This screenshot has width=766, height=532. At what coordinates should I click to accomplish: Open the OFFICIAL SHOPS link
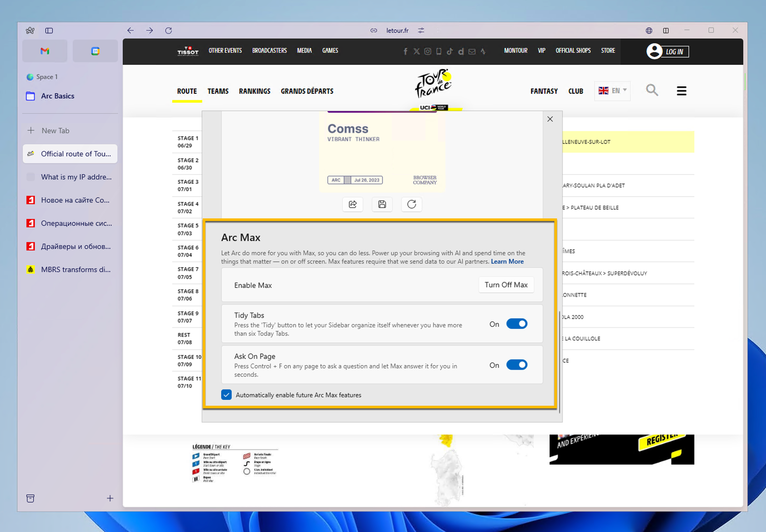click(573, 51)
